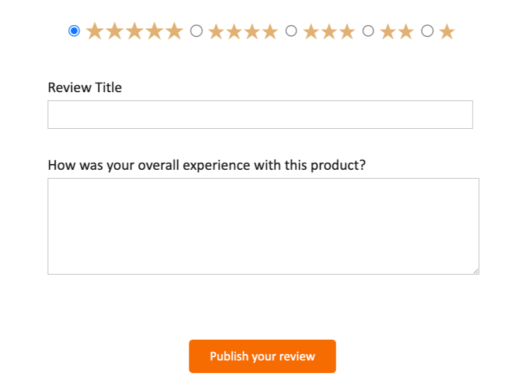Select the two-star rating radio button
532x392 pixels.
point(368,31)
